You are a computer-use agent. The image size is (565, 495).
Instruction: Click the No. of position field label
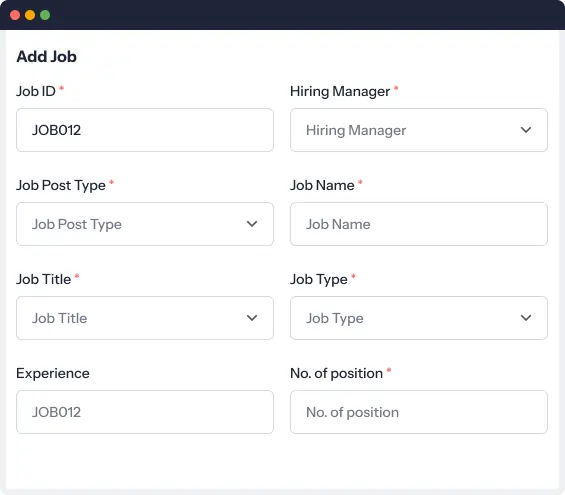click(337, 374)
